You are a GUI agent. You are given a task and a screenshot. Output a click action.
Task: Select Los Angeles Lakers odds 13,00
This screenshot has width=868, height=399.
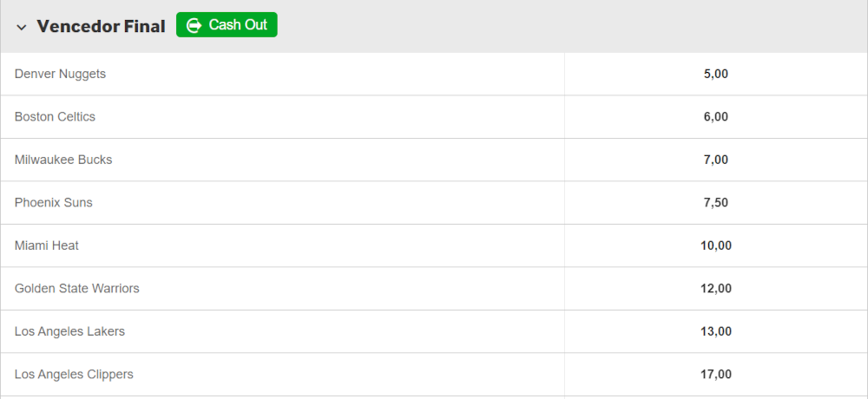tap(715, 331)
